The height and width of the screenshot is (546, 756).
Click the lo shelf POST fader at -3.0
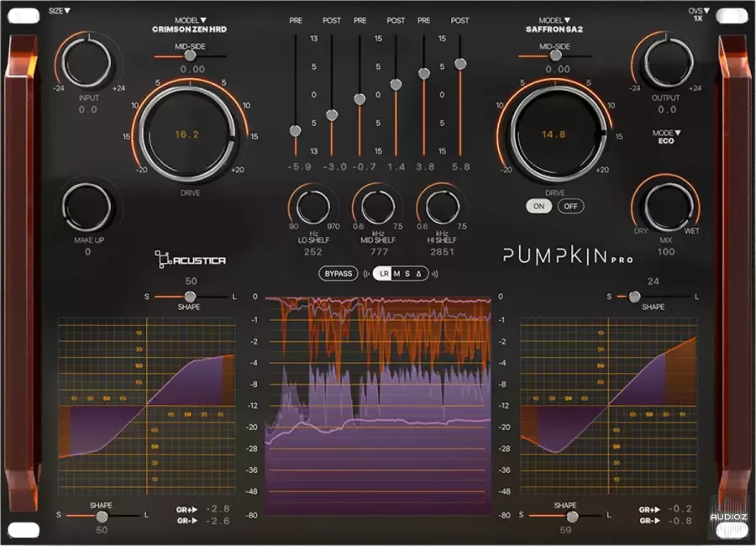[x=332, y=115]
